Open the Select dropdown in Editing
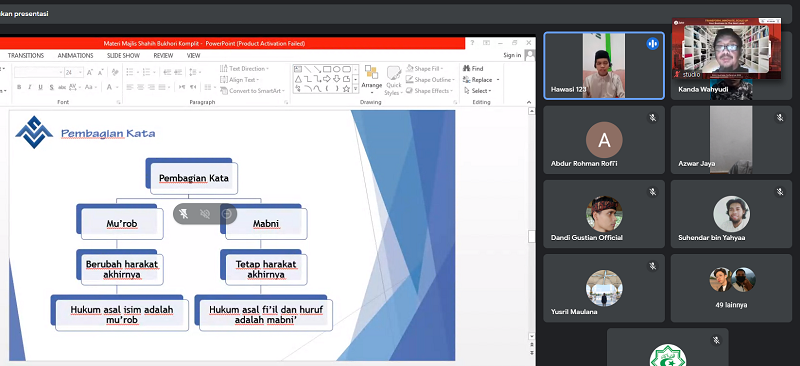Viewport: 800px width, 366px height. tap(477, 91)
